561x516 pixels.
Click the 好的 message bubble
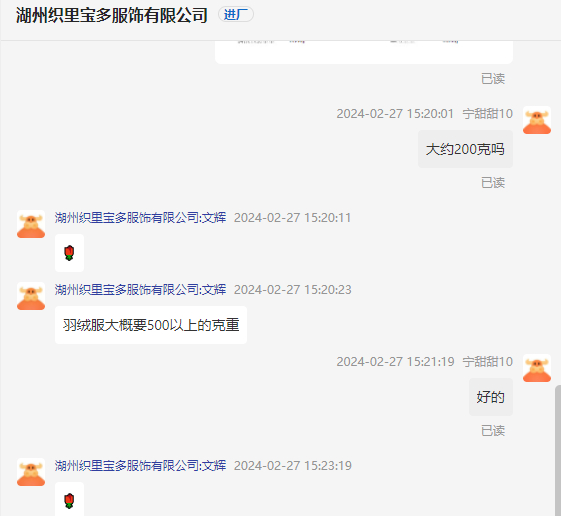pyautogui.click(x=491, y=397)
